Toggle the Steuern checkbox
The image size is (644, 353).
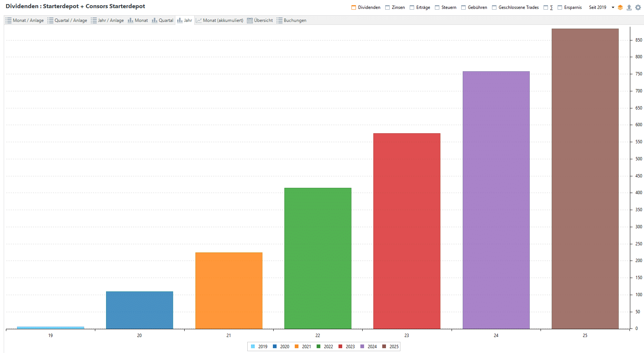point(437,7)
